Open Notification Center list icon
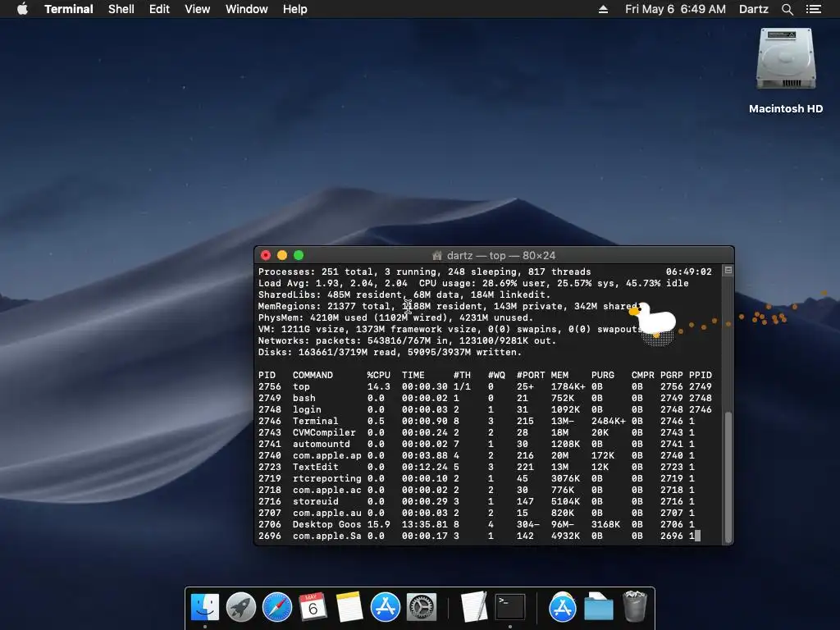840x630 pixels. pyautogui.click(x=814, y=9)
